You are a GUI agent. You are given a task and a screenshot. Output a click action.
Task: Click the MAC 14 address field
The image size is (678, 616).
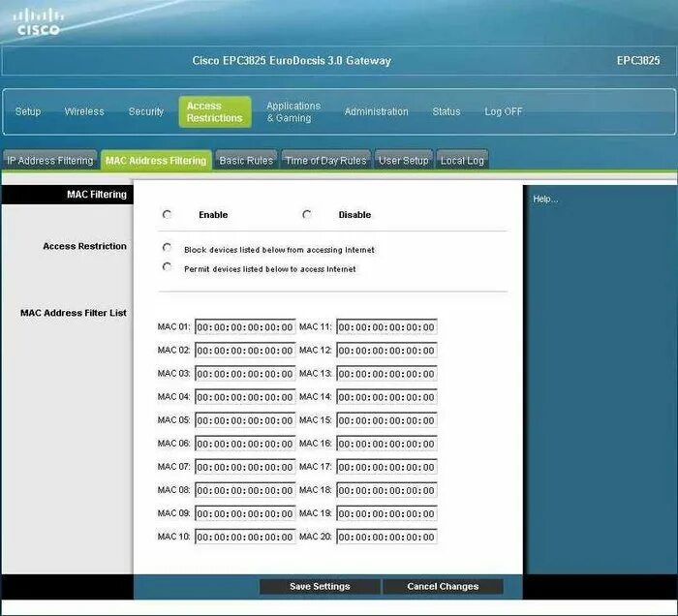tap(386, 397)
